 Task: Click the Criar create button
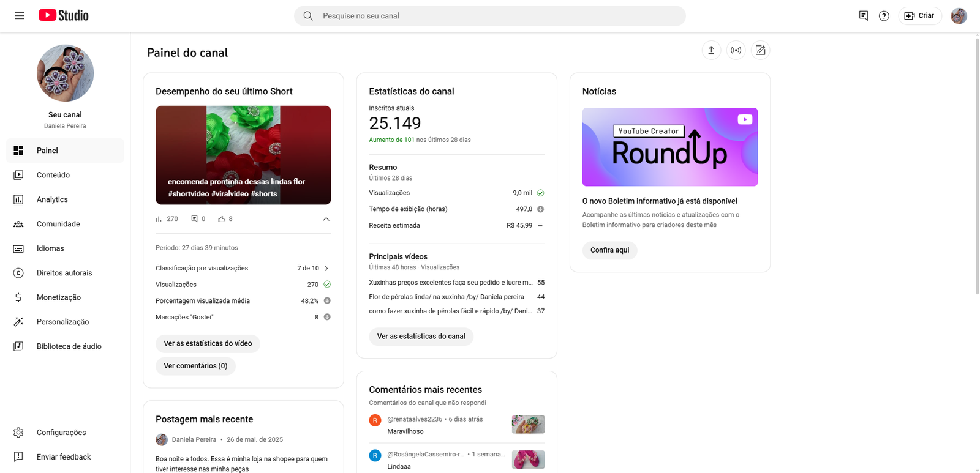coord(920,16)
